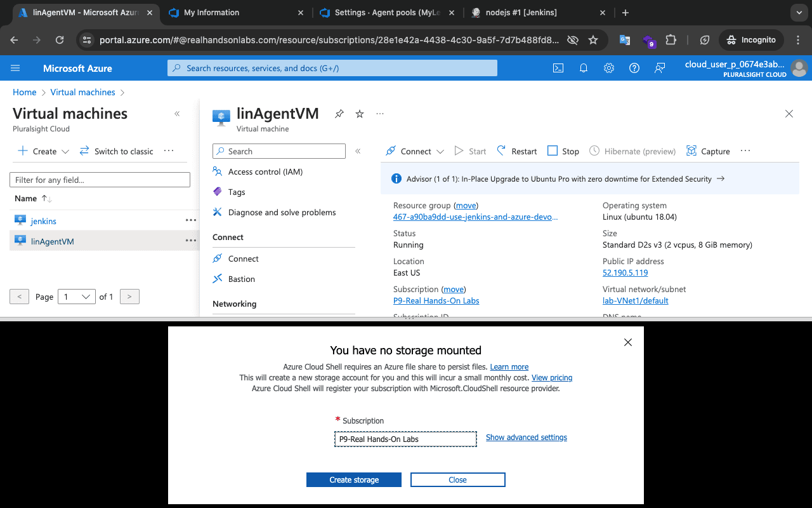Open the cloud_user account avatar
Image resolution: width=812 pixels, height=508 pixels.
pos(799,68)
